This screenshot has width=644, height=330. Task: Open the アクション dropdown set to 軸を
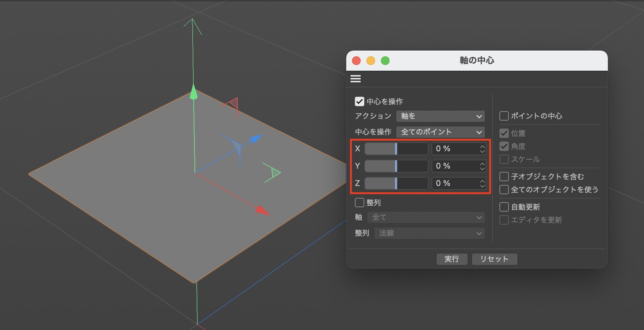pos(440,116)
